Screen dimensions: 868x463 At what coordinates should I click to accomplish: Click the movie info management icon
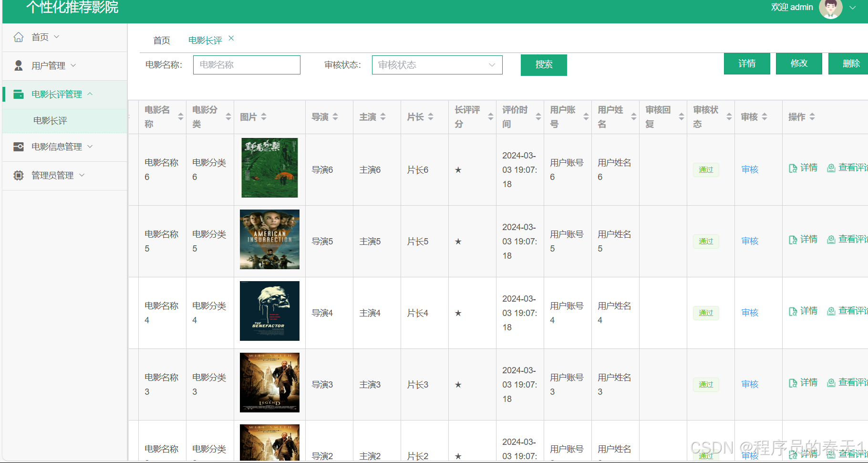[19, 147]
